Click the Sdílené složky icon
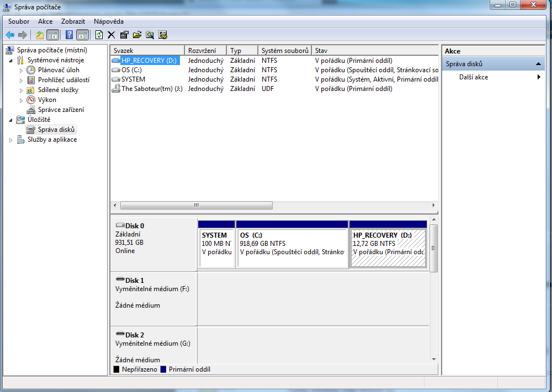Image resolution: width=552 pixels, height=392 pixels. pos(31,90)
